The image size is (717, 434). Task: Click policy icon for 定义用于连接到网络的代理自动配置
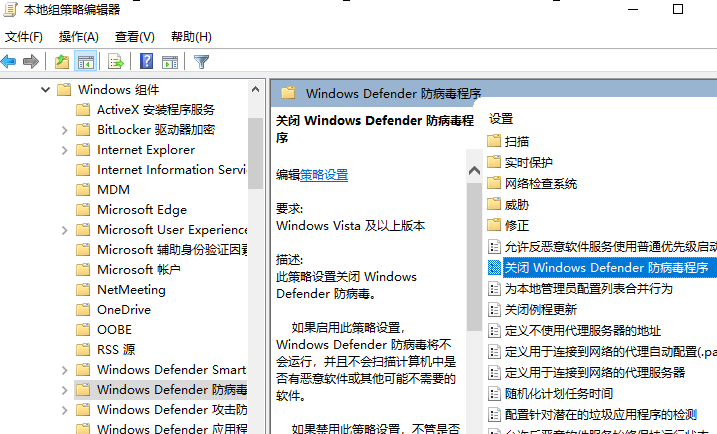[x=494, y=352]
